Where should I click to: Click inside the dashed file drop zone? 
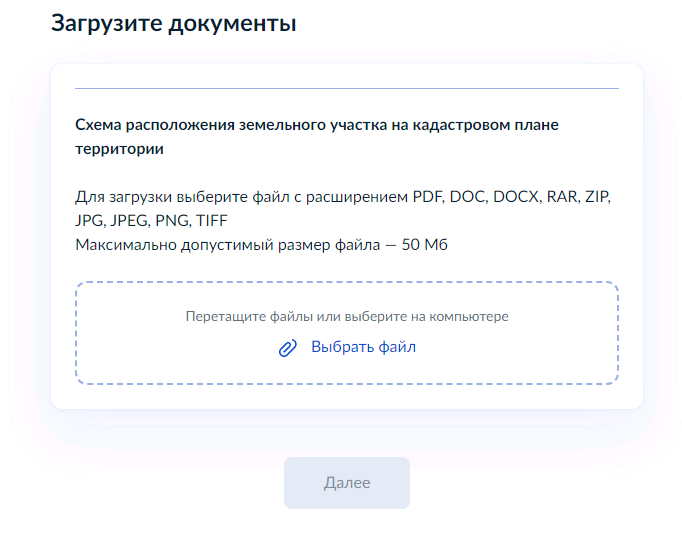click(x=347, y=333)
